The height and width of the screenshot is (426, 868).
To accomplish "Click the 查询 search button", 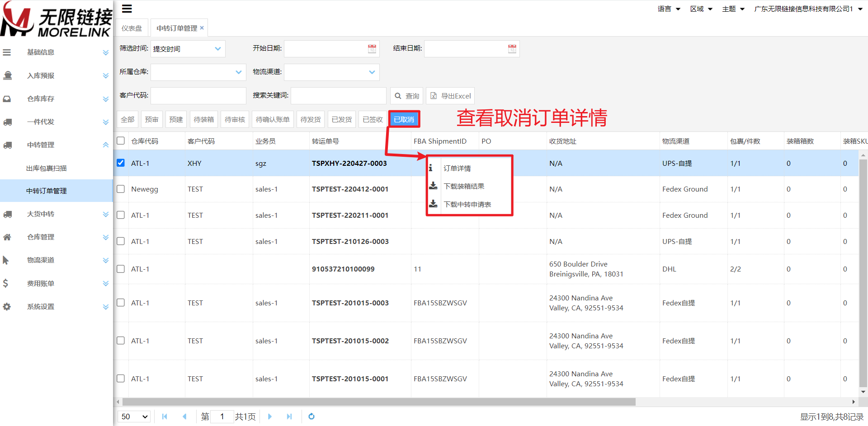I will [406, 96].
